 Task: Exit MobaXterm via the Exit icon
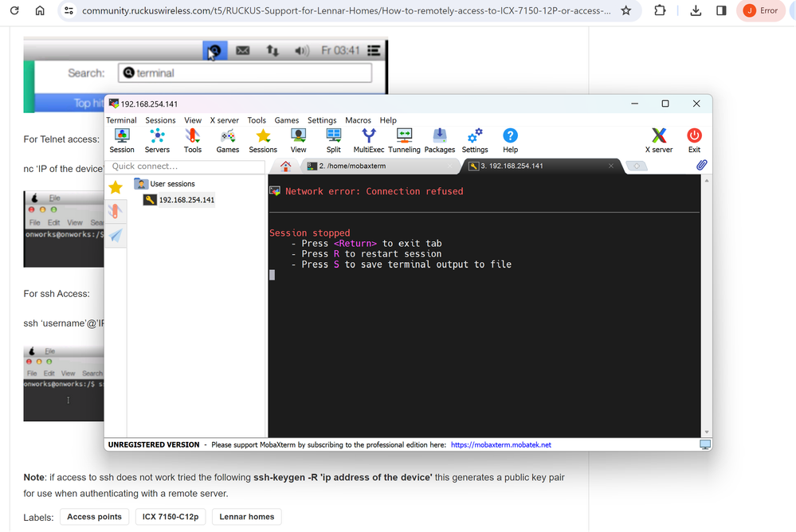click(694, 140)
